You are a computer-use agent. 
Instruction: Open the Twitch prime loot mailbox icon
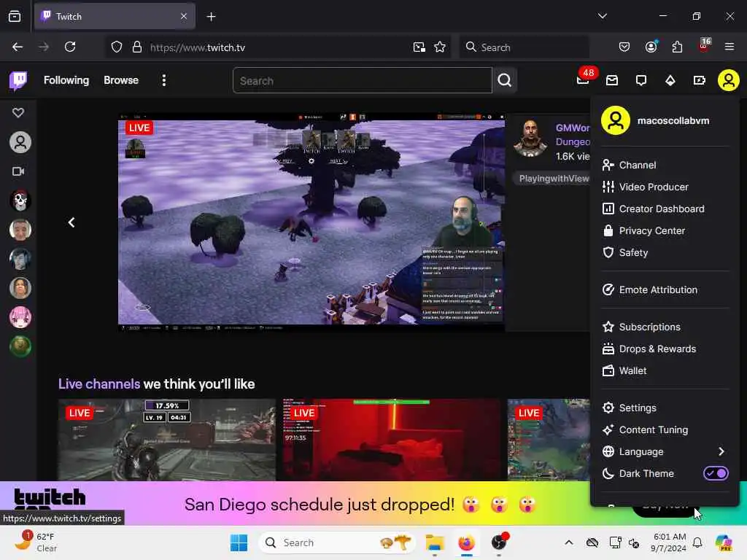[x=612, y=80]
